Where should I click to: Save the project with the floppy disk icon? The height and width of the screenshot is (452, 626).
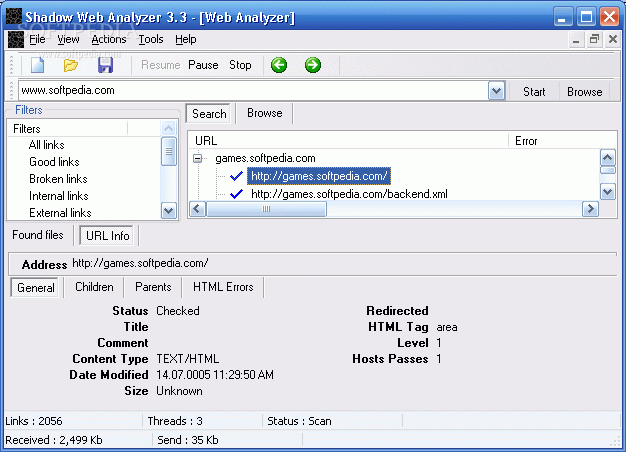105,65
